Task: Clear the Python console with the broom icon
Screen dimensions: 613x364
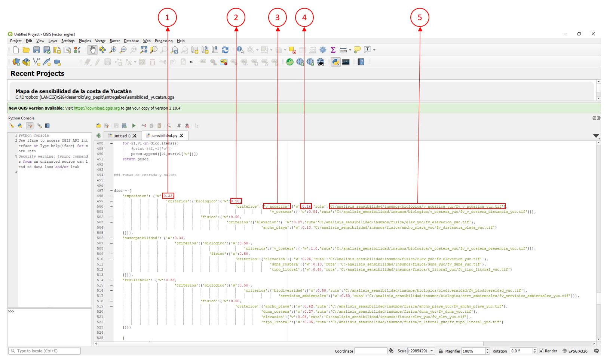Action: (12, 126)
